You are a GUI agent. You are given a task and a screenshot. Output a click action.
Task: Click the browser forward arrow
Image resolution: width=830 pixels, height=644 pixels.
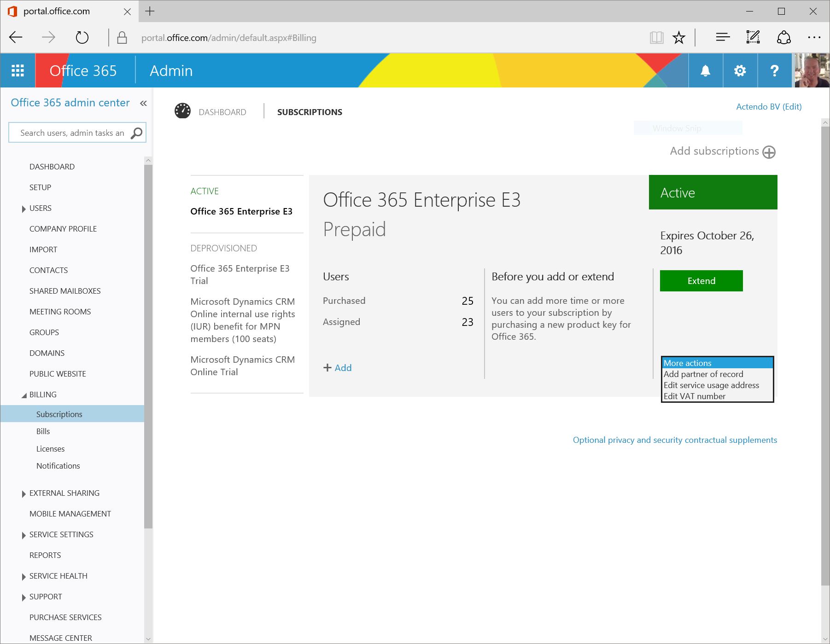pyautogui.click(x=48, y=37)
